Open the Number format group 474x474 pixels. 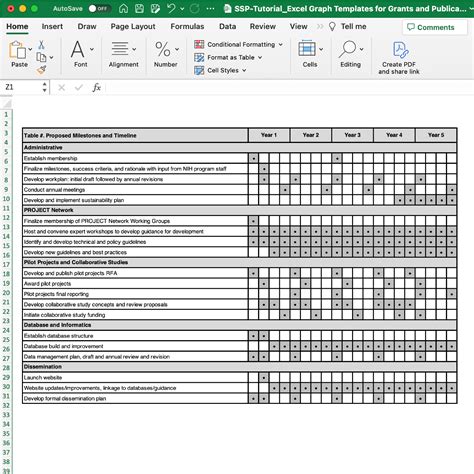166,54
